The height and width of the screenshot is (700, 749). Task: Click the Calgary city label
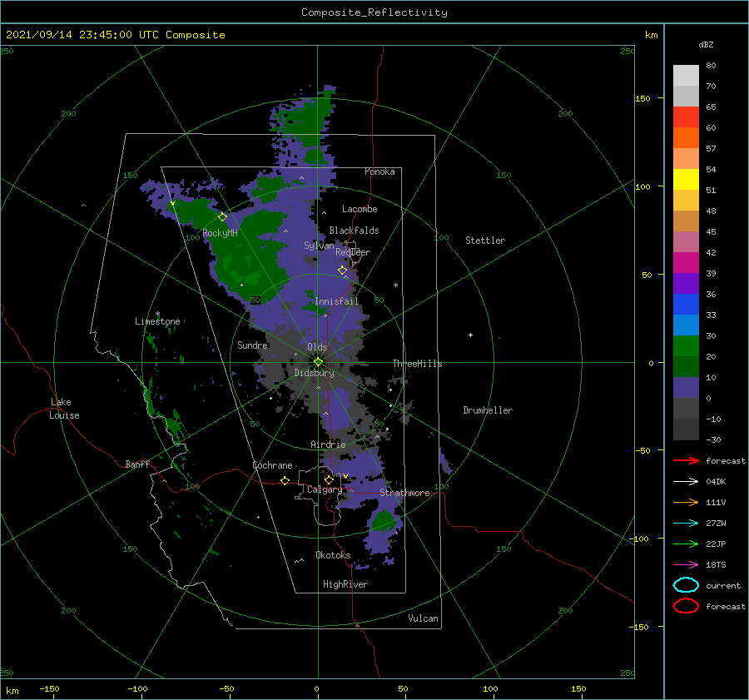point(325,489)
